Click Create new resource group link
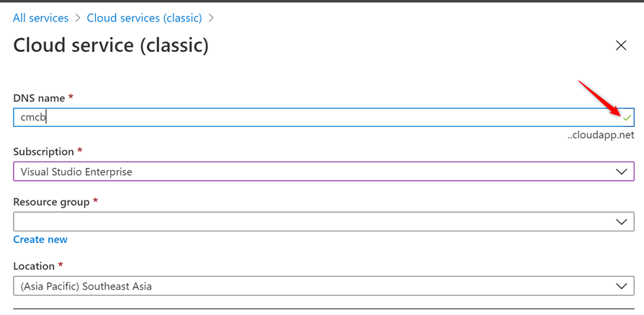 [40, 239]
